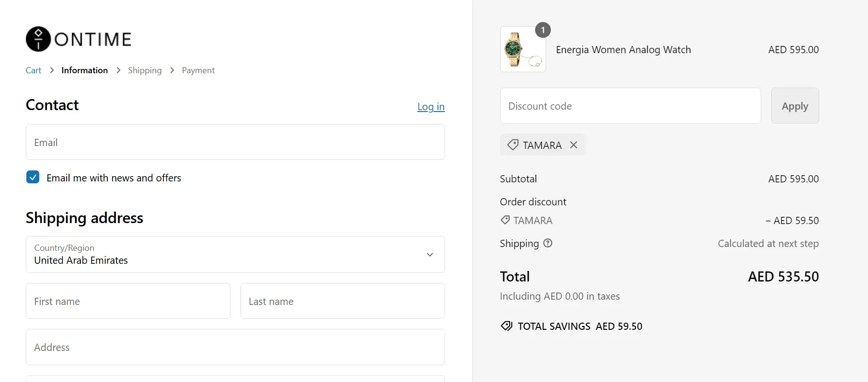
Task: Select the Payment breadcrumb step
Action: pyautogui.click(x=198, y=70)
